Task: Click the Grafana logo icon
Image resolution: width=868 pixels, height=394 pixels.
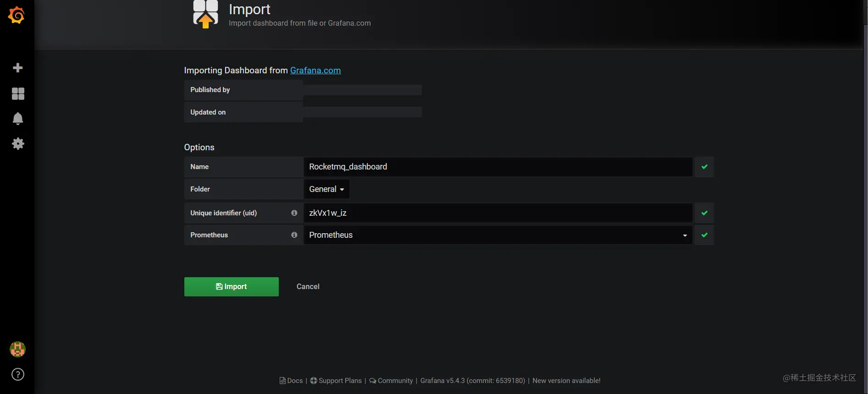Action: tap(17, 15)
